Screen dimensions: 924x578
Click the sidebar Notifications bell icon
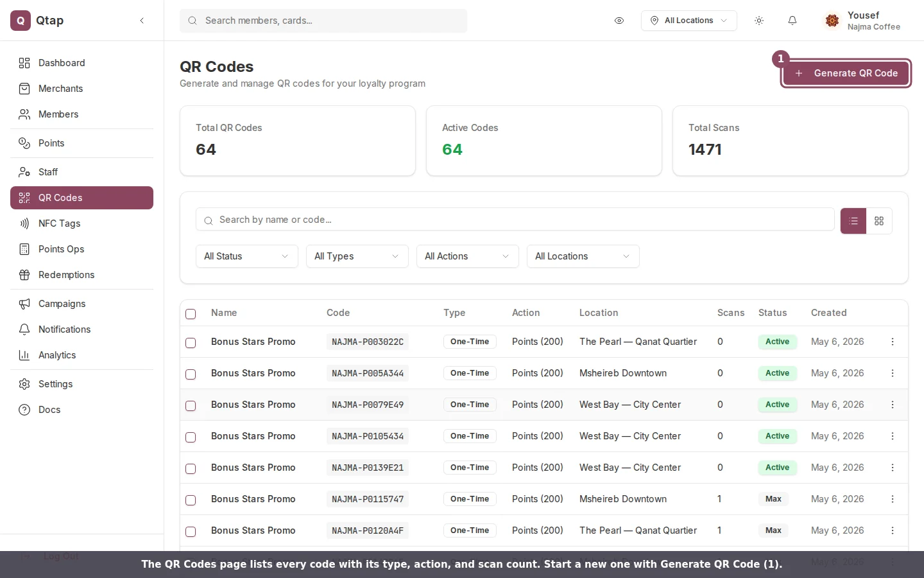(24, 329)
